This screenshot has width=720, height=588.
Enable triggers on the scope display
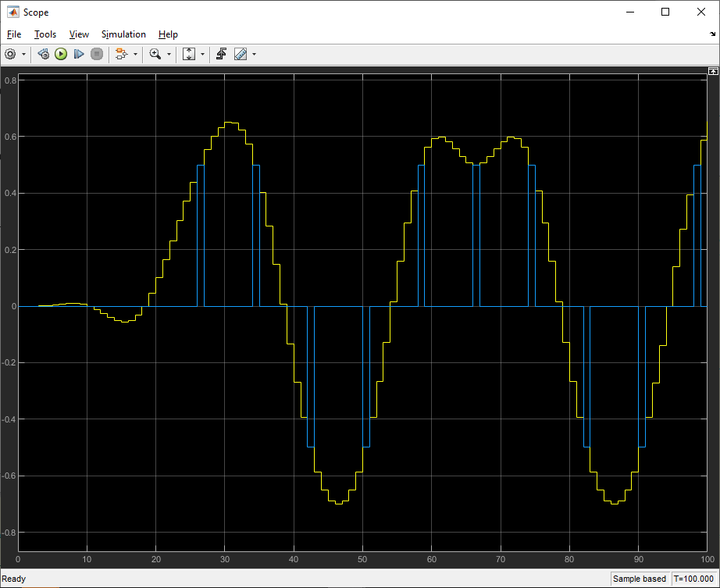(x=221, y=54)
